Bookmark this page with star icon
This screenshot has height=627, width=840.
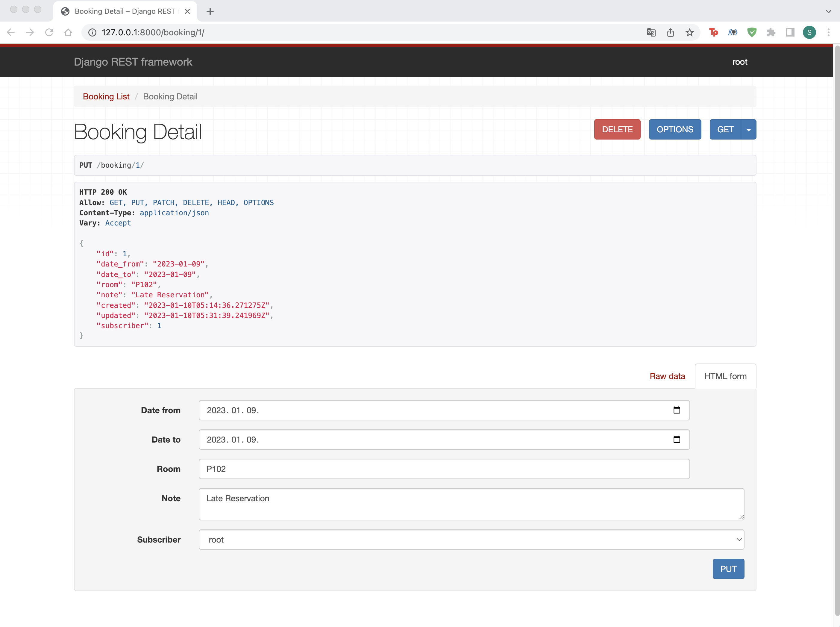689,33
